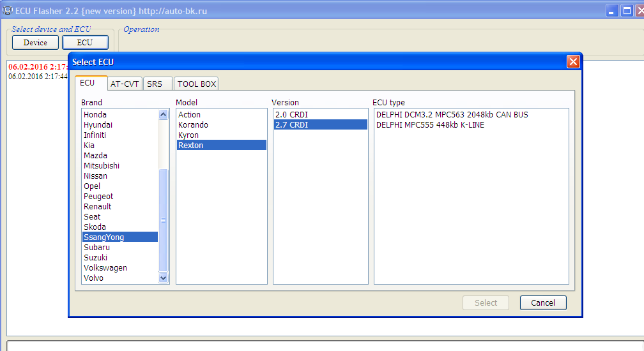
Task: Select Kia brand
Action: (x=120, y=145)
